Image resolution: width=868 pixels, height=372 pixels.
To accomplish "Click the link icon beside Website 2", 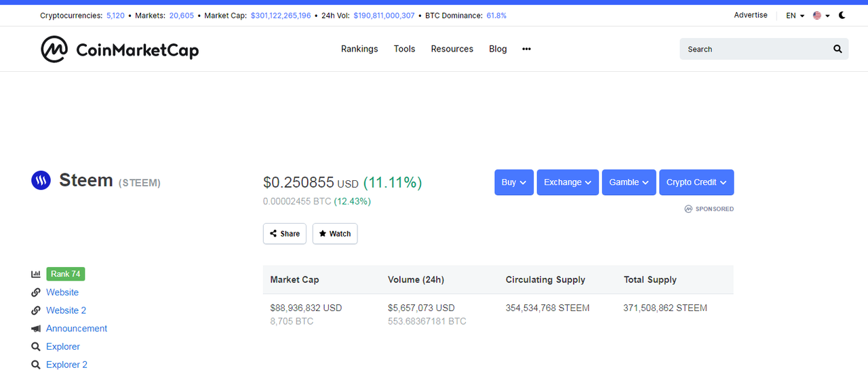I will coord(36,310).
